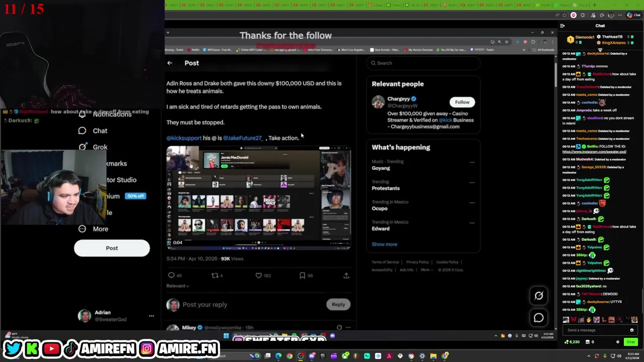Click the floating messages round button
The height and width of the screenshot is (362, 644).
coord(538,318)
